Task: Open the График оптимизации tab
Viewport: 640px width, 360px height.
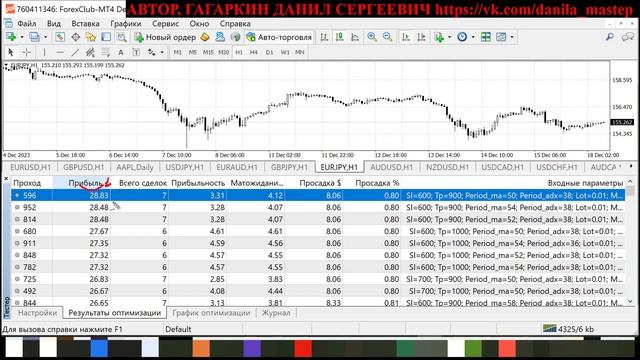Action: (211, 313)
